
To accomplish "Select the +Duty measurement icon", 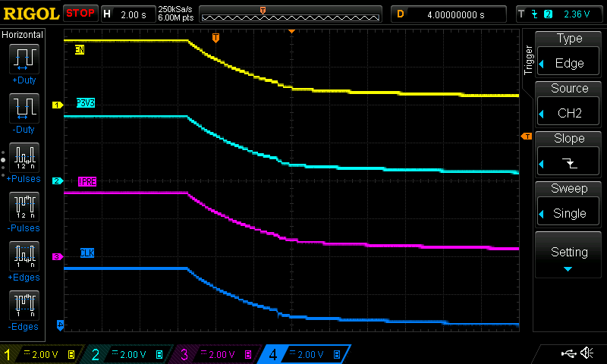I will pyautogui.click(x=24, y=58).
